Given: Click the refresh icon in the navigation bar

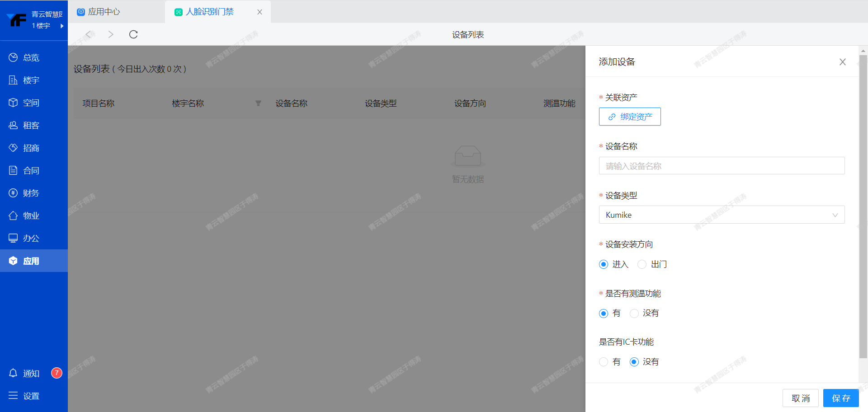Looking at the screenshot, I should click(133, 34).
